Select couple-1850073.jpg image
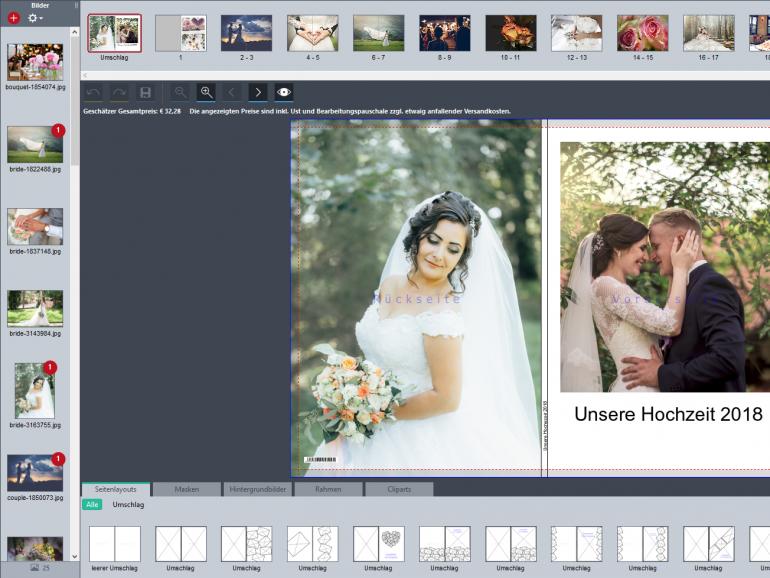 coord(35,473)
